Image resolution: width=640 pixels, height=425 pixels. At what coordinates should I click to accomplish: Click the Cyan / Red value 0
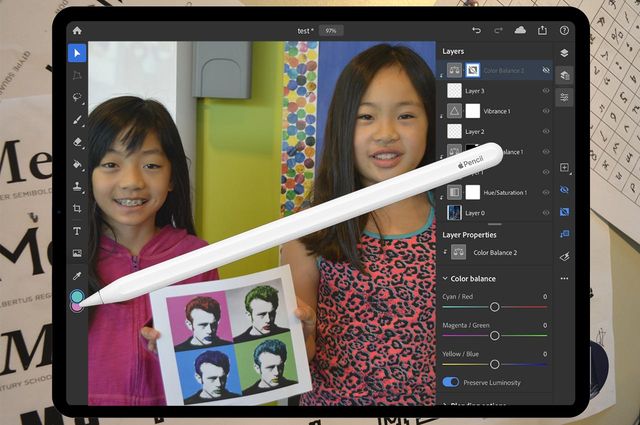[545, 296]
